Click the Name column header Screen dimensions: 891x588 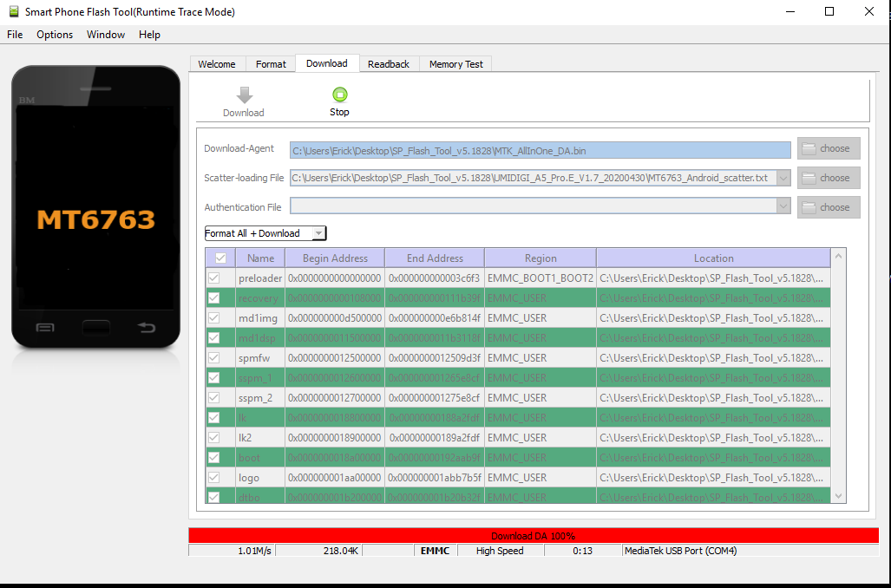[x=260, y=258]
